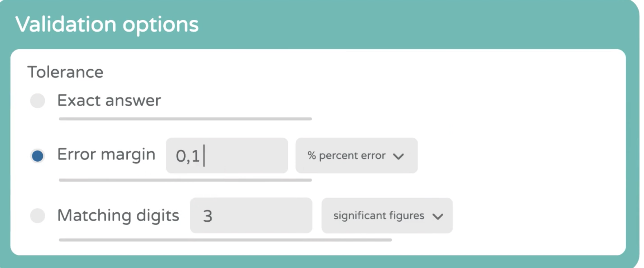This screenshot has width=644, height=268.
Task: Click the chevron arrow beside percent error
Action: point(398,156)
